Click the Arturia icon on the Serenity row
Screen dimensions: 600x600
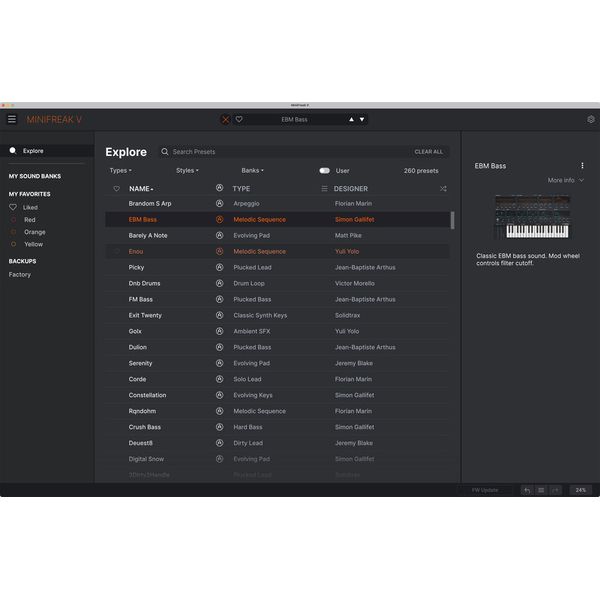[219, 363]
